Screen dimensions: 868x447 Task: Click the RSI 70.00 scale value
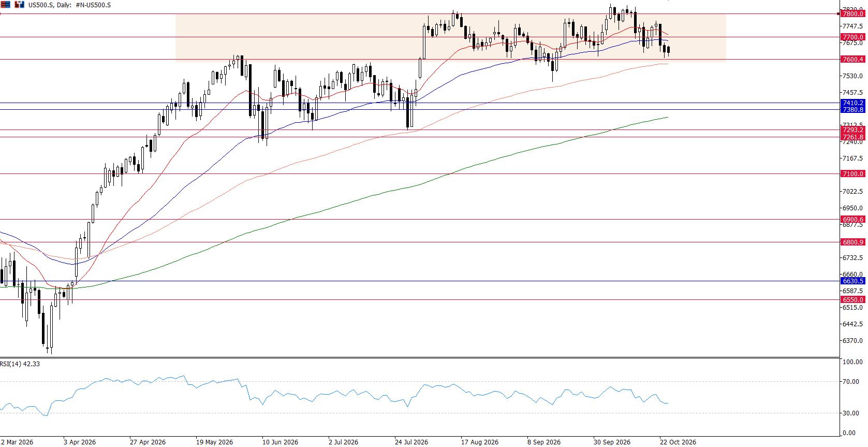coord(850,382)
